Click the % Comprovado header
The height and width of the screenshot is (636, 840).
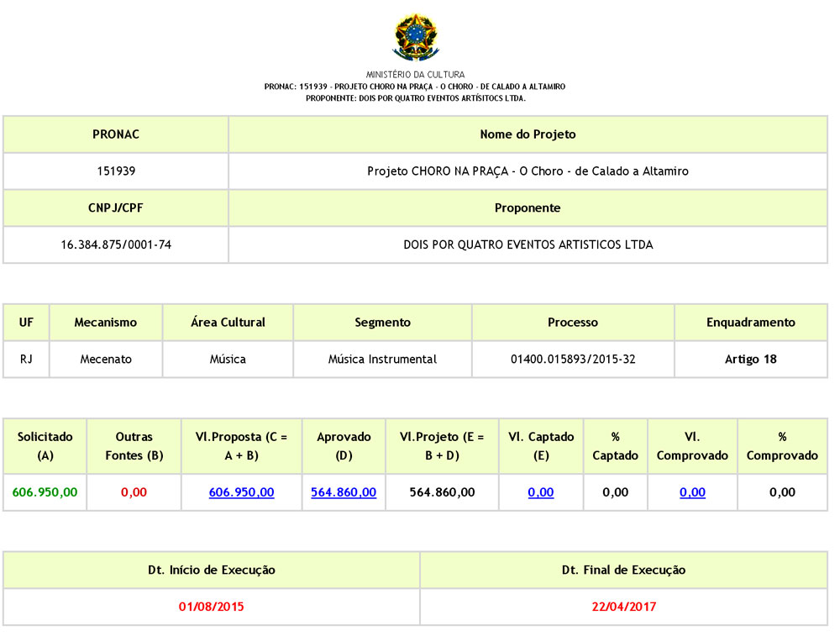click(x=782, y=446)
